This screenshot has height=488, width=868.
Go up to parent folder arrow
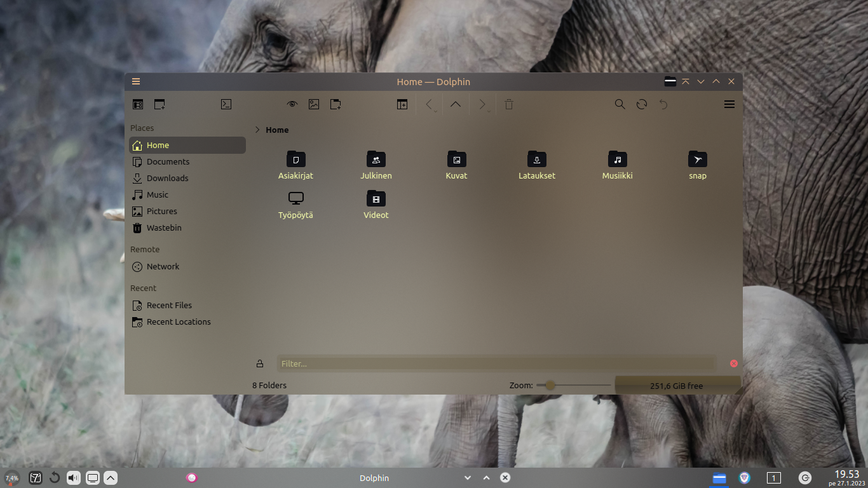click(x=456, y=104)
